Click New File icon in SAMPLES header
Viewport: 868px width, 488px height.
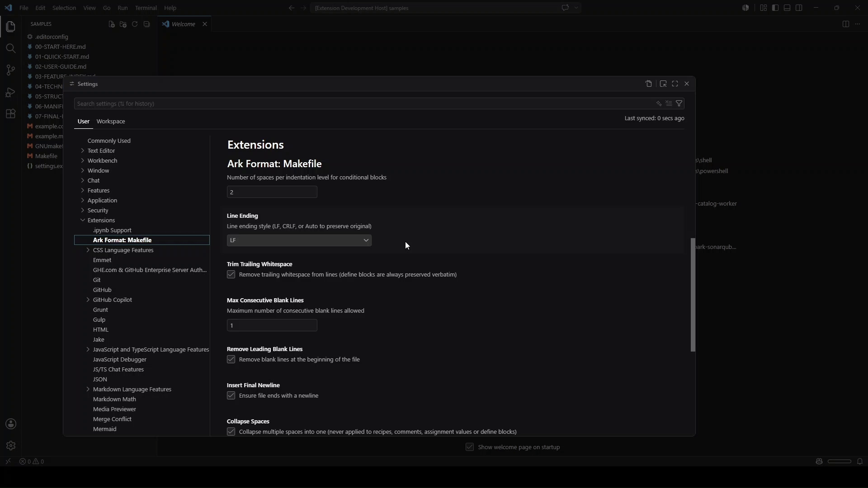112,24
